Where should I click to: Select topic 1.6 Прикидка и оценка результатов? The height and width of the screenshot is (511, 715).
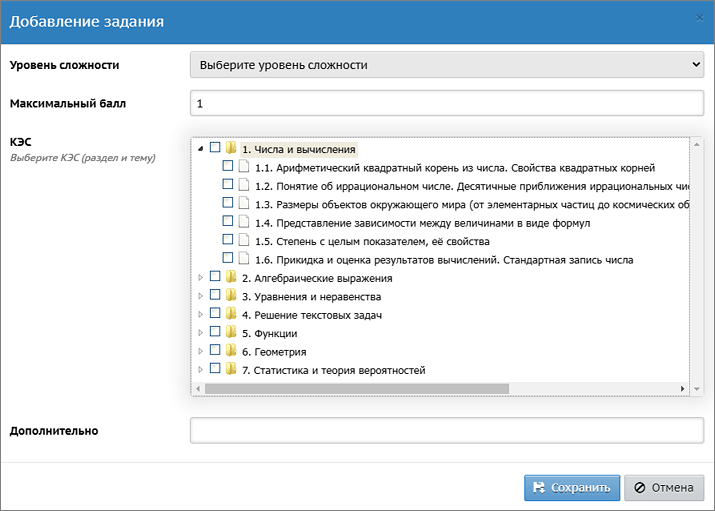click(444, 260)
